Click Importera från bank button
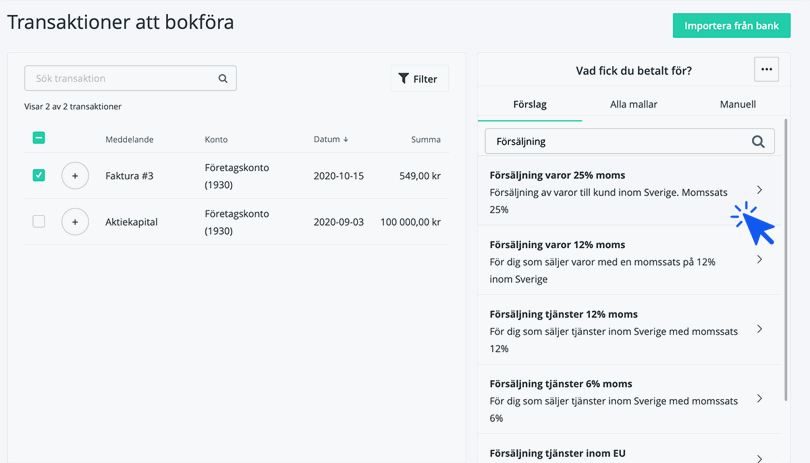Screen dimensions: 810x463 [731, 25]
